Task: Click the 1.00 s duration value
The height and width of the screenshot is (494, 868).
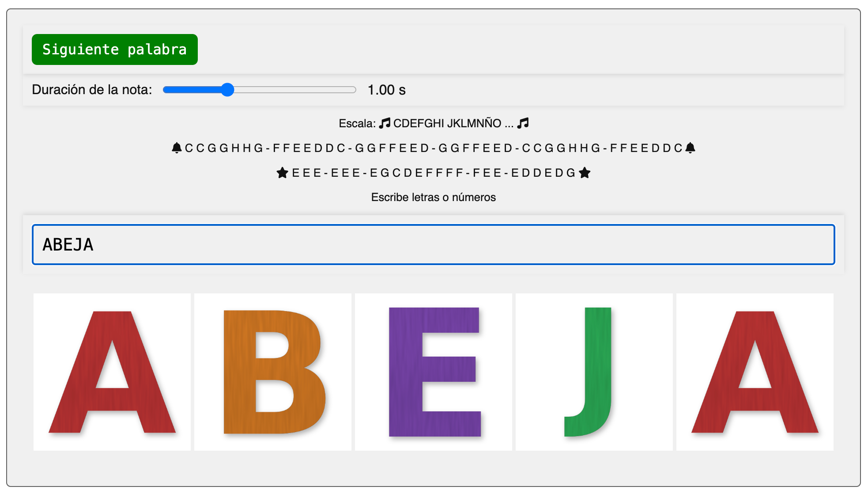Action: coord(387,90)
